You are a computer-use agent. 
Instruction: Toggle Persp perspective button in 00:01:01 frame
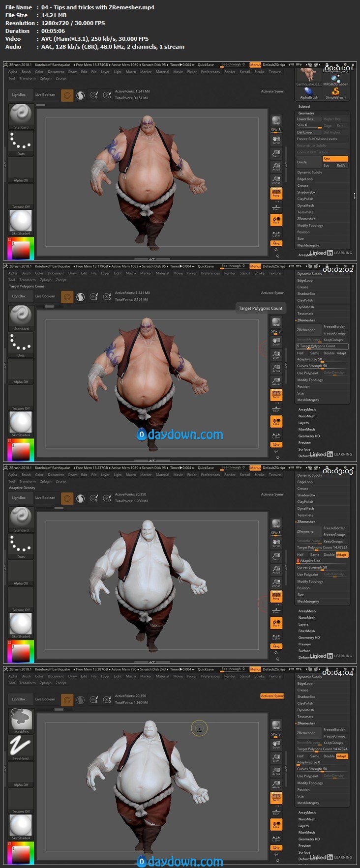[x=276, y=193]
